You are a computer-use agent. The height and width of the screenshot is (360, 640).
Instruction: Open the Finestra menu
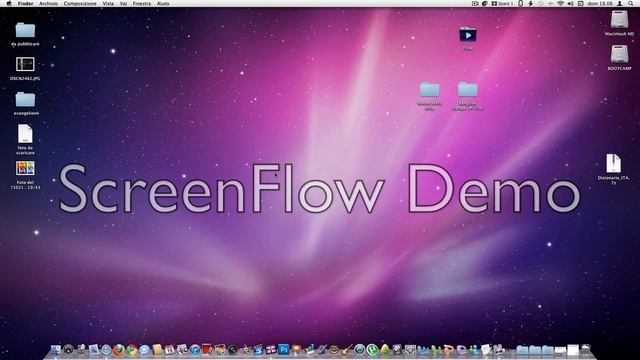pyautogui.click(x=142, y=3)
